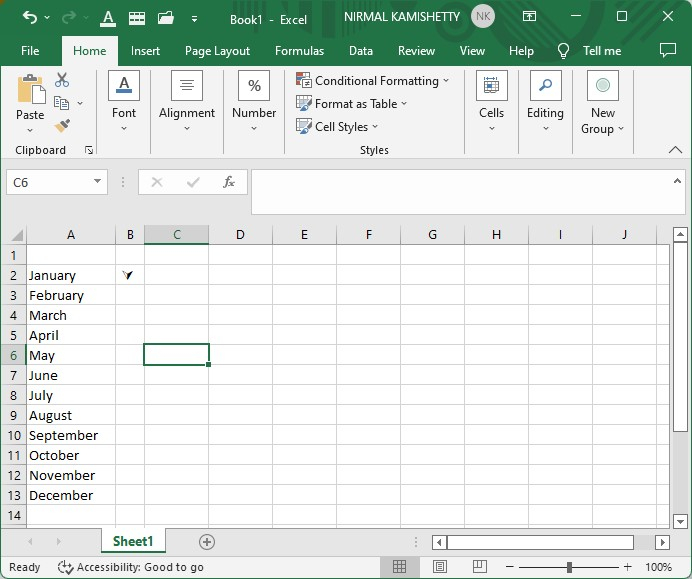This screenshot has width=692, height=579.
Task: Open the Clipboard dialog launcher
Action: tap(89, 150)
